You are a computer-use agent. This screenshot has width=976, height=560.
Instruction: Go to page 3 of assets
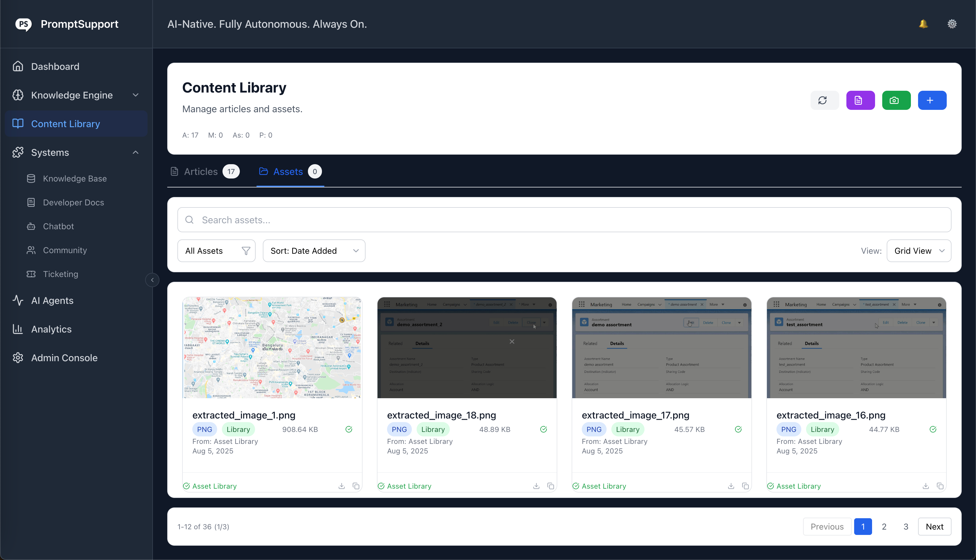(x=906, y=527)
